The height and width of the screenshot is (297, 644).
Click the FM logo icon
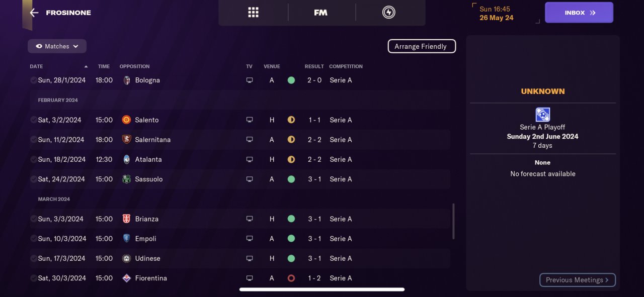click(x=320, y=13)
